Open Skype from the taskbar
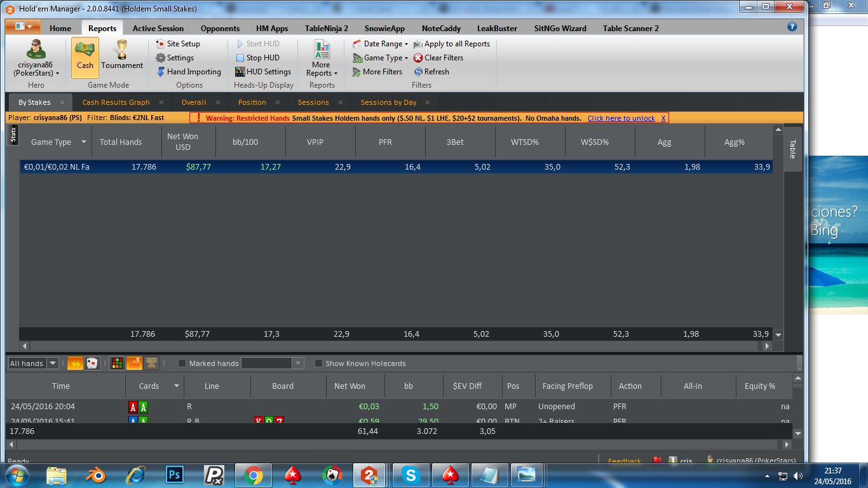This screenshot has width=868, height=488. coord(411,475)
